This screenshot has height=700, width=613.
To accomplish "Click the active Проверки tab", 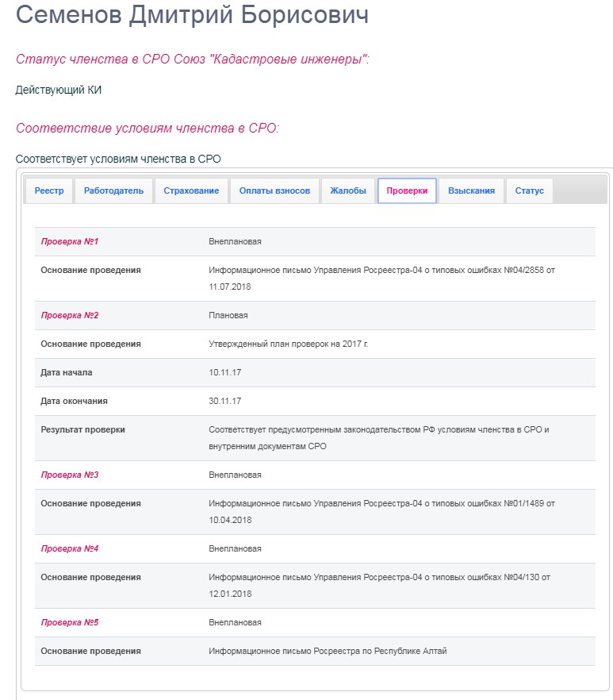I will pyautogui.click(x=407, y=190).
